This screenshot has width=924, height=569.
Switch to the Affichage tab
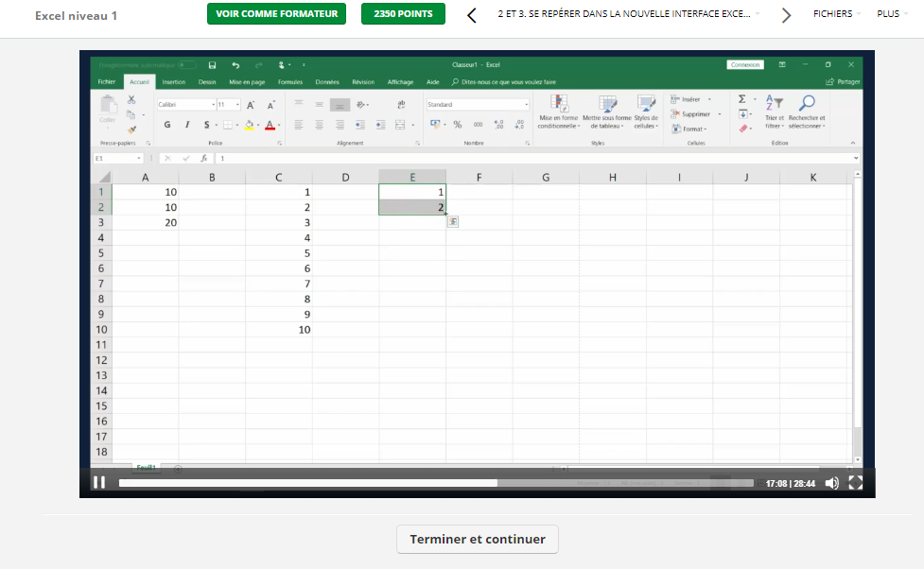[400, 82]
